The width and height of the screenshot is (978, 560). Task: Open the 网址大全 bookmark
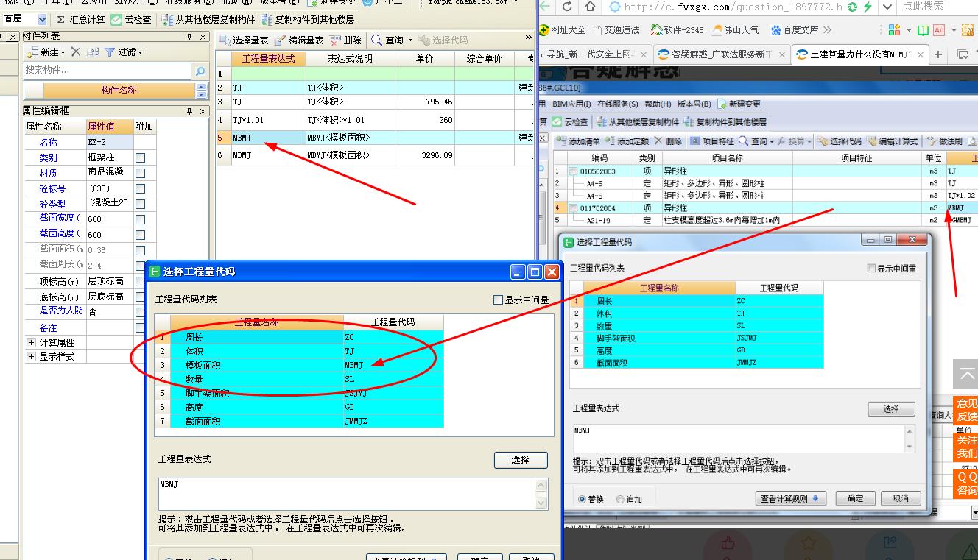pos(563,30)
